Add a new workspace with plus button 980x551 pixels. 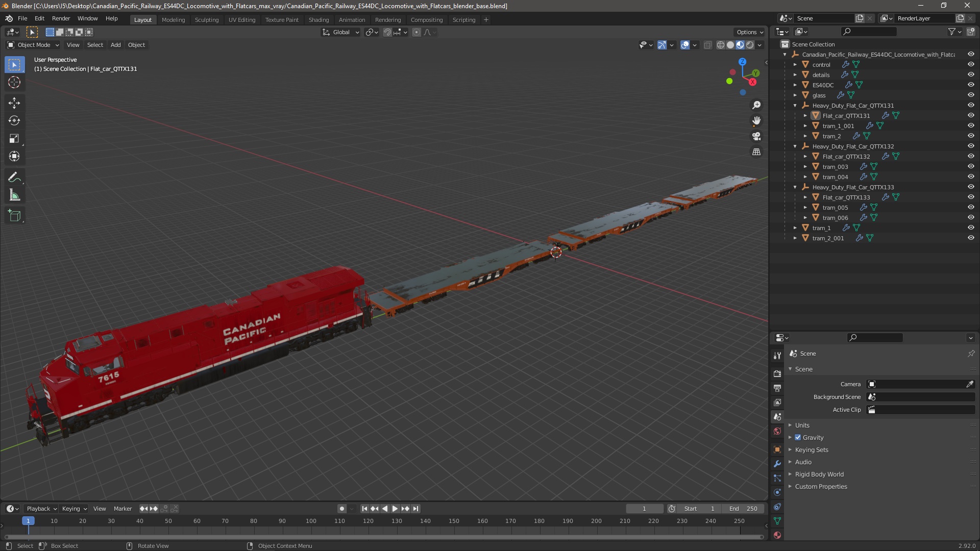click(486, 20)
